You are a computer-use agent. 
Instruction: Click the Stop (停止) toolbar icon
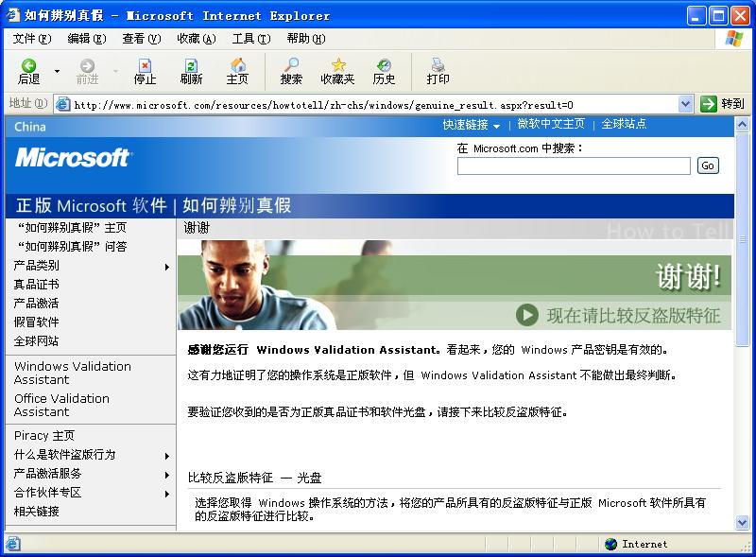(145, 65)
